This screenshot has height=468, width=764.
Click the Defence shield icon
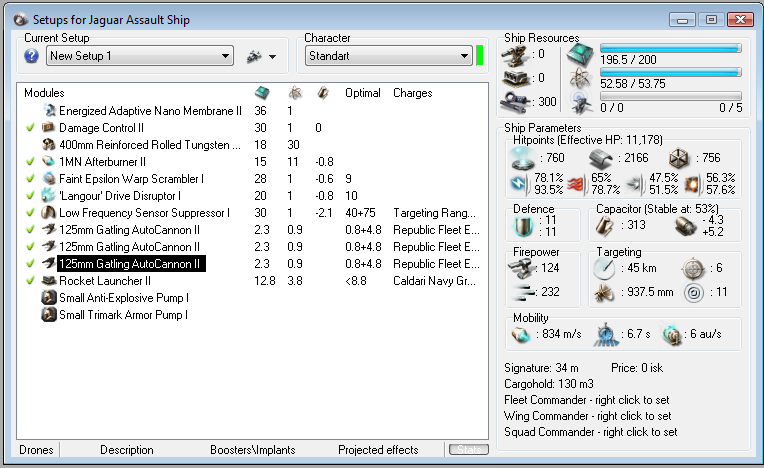524,226
